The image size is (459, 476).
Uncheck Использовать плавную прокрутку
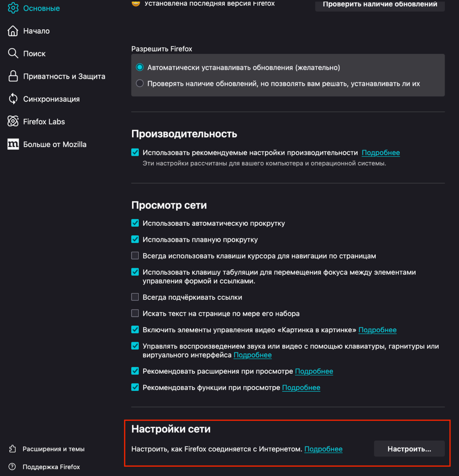pyautogui.click(x=135, y=239)
